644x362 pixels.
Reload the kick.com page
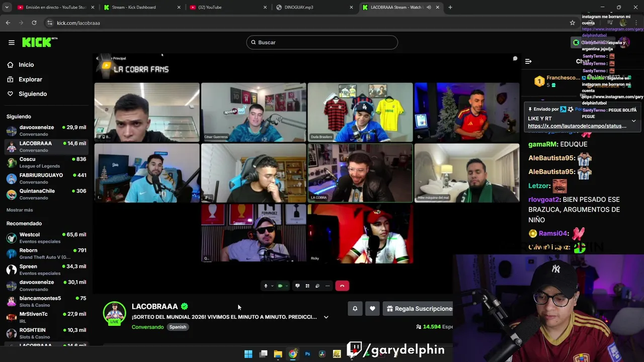[34, 23]
